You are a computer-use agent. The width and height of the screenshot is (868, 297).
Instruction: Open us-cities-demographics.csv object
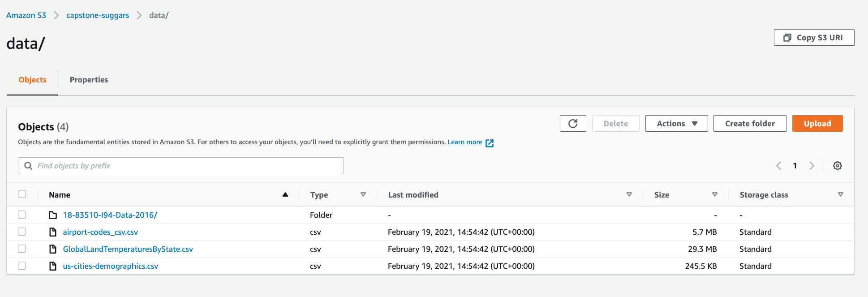click(x=111, y=266)
